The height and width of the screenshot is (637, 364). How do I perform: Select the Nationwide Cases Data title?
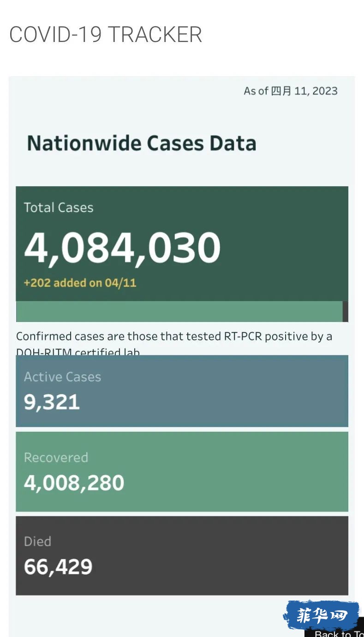[142, 143]
